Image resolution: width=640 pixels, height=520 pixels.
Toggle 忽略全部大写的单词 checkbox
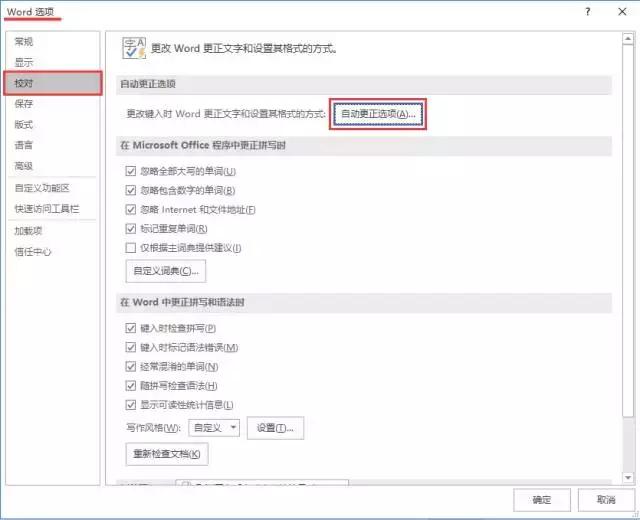[131, 171]
